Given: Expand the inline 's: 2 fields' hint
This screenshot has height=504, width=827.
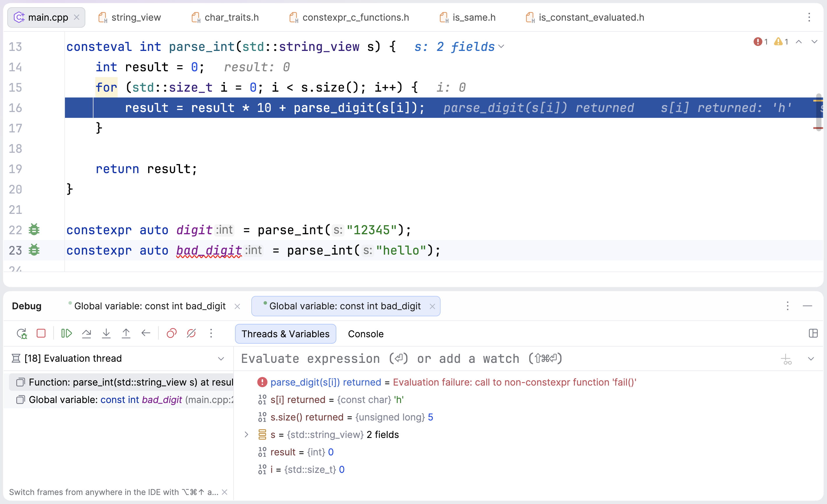Looking at the screenshot, I should click(501, 47).
